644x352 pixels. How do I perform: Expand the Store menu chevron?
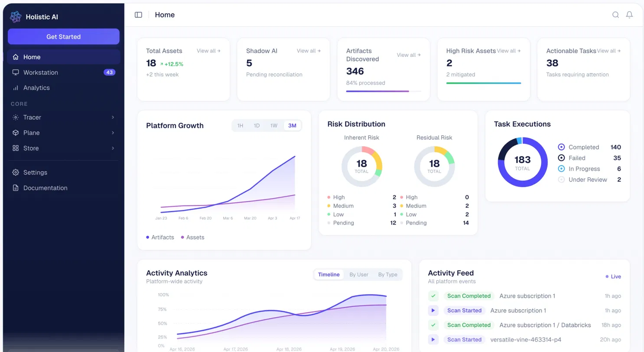113,148
